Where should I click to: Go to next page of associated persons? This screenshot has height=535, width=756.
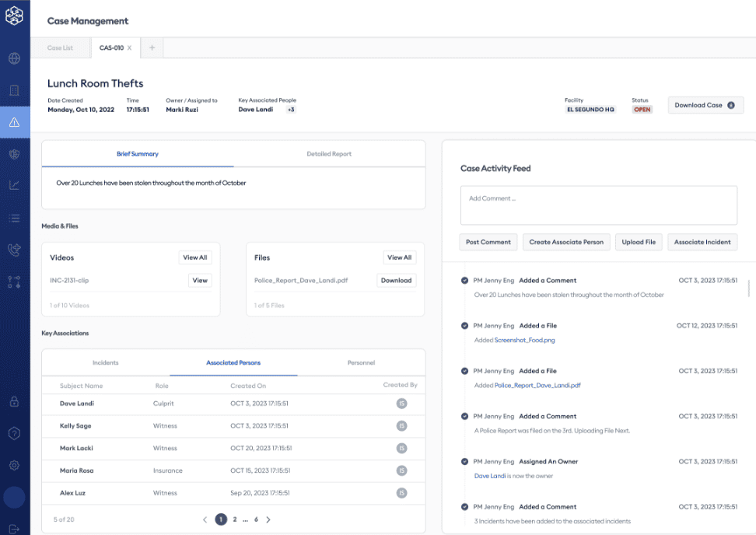[x=268, y=519]
